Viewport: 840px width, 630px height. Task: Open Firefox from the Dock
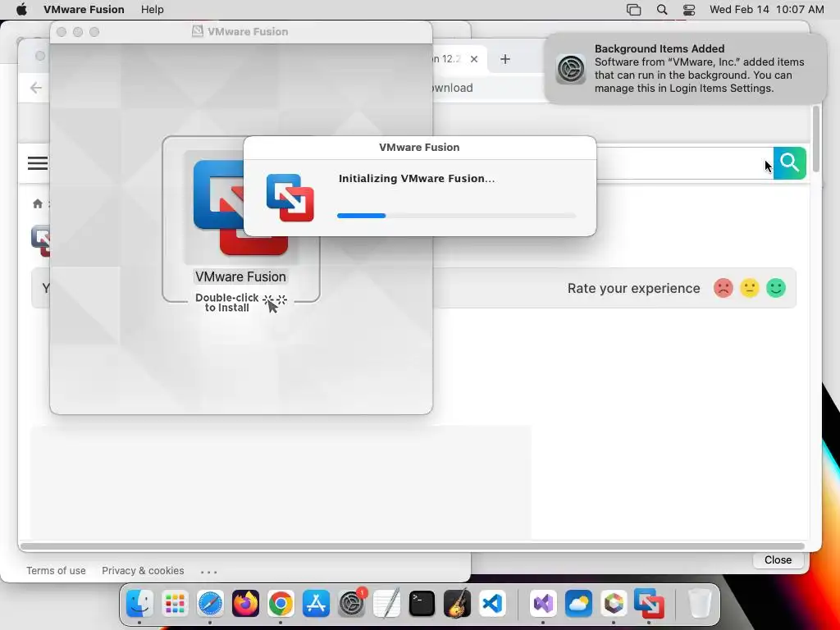[x=245, y=604]
